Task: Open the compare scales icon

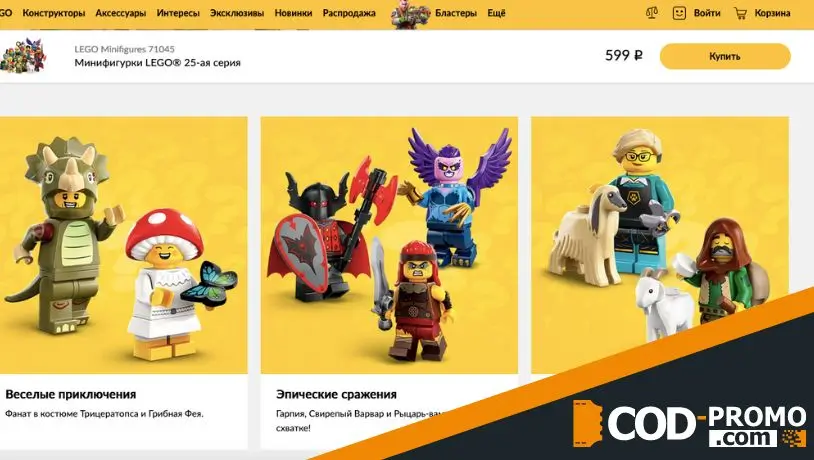Action: 652,13
